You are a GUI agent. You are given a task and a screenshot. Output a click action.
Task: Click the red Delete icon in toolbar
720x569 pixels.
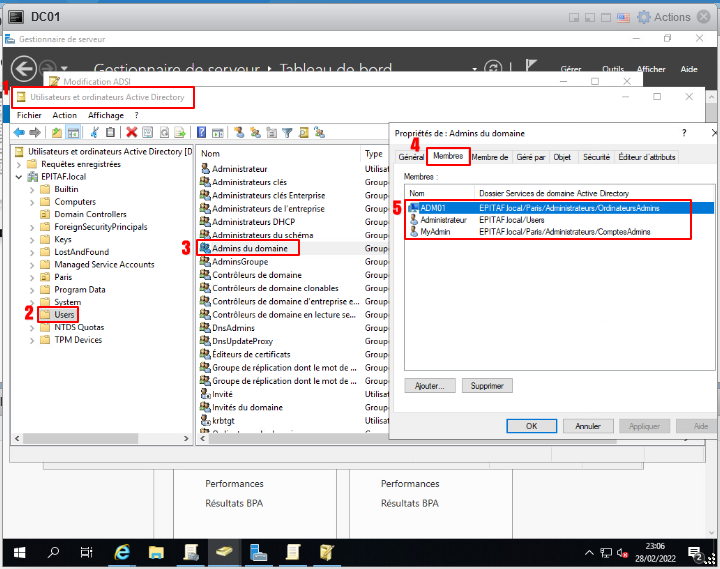131,132
